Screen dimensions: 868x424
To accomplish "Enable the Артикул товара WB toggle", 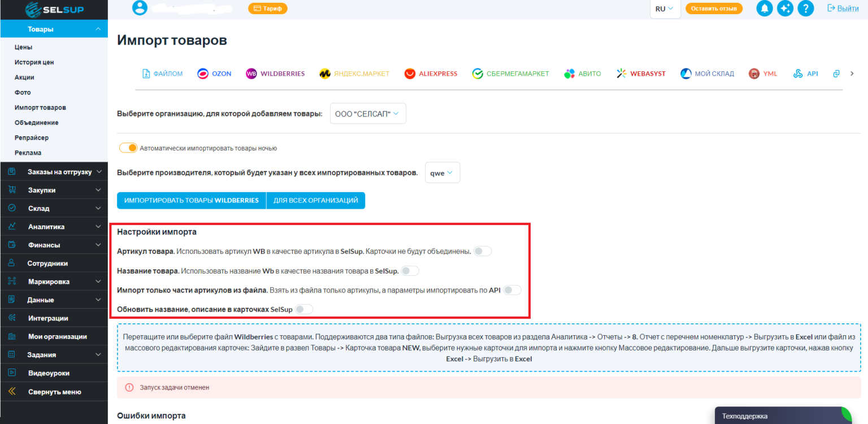I will 483,251.
